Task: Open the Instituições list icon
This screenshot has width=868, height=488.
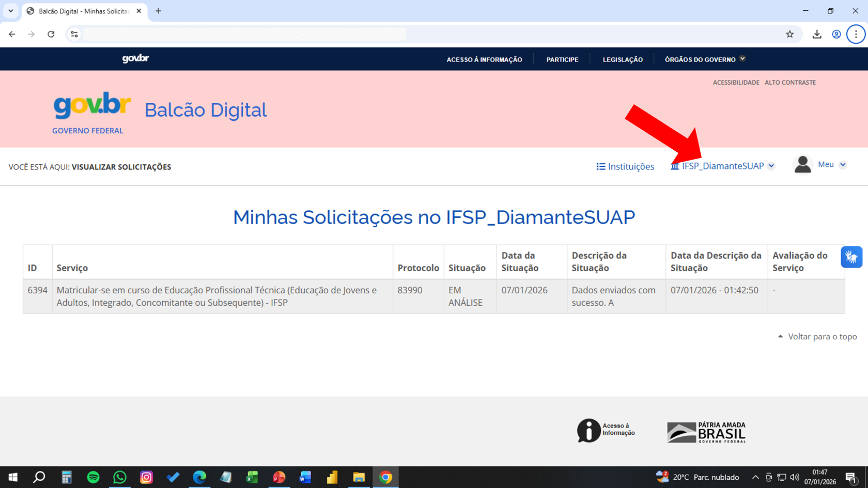Action: coord(600,166)
